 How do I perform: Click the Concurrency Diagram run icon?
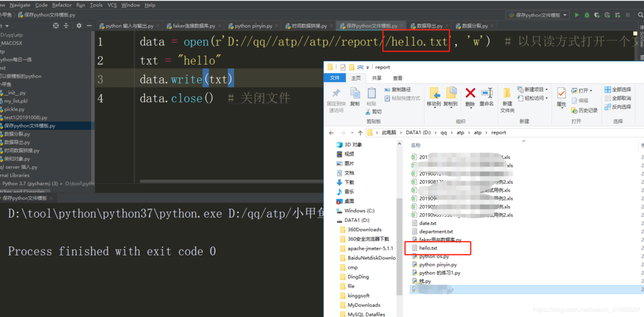[x=617, y=15]
